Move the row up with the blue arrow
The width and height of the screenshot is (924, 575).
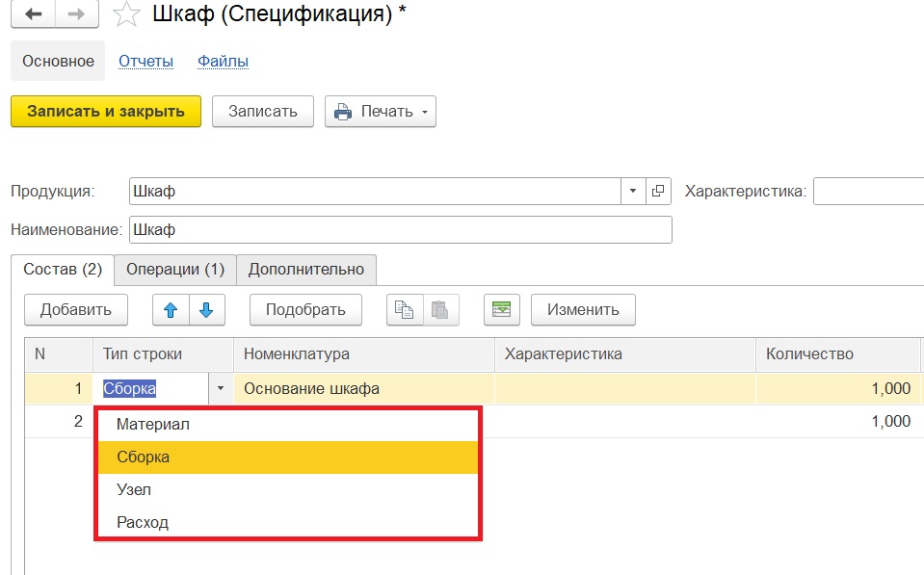click(x=171, y=310)
